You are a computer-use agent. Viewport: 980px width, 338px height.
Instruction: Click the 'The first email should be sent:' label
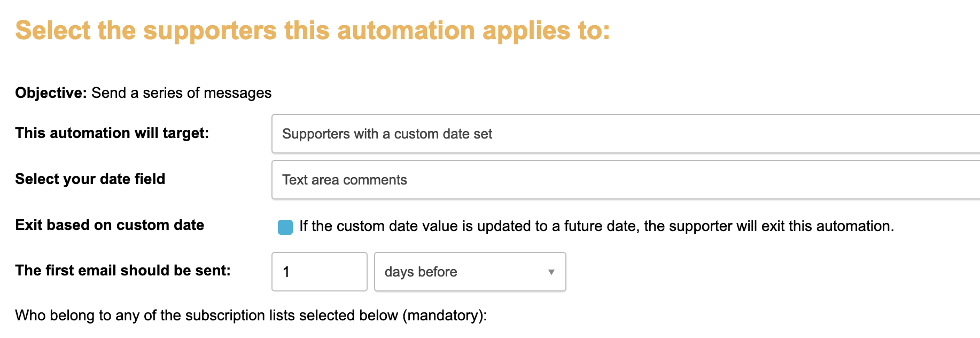tap(122, 271)
